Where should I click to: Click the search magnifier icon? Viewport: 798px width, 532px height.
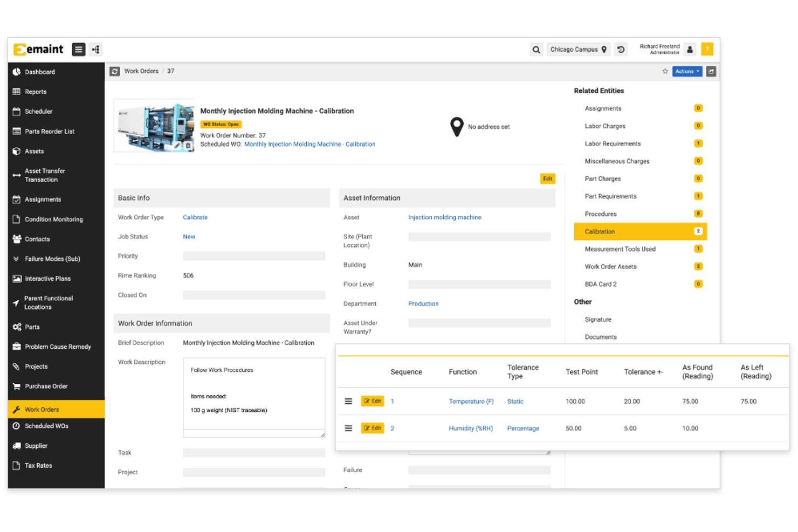pos(536,50)
